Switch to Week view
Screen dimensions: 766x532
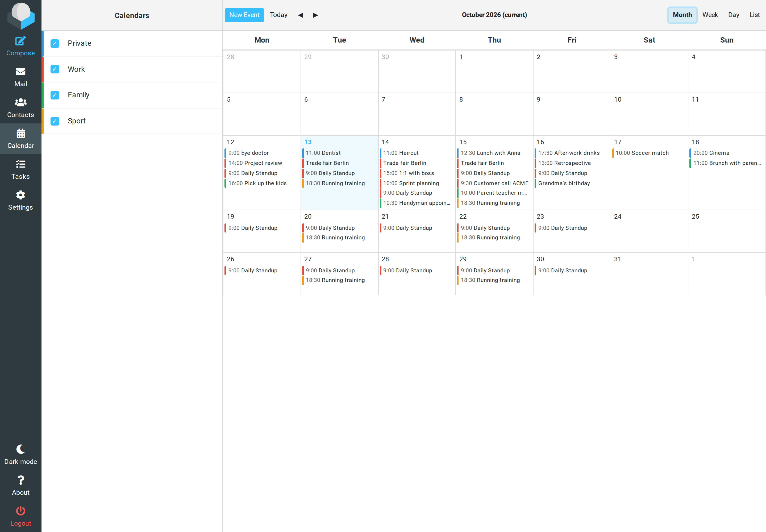pos(710,15)
